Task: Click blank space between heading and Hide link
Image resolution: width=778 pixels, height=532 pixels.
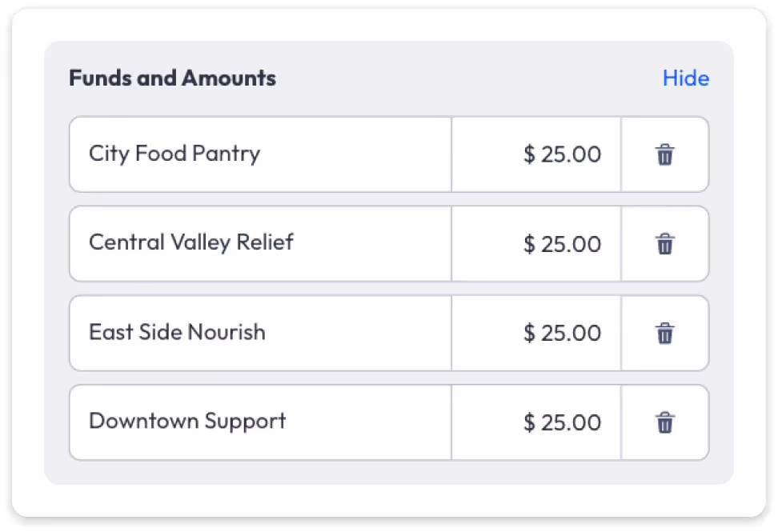Action: [468, 78]
